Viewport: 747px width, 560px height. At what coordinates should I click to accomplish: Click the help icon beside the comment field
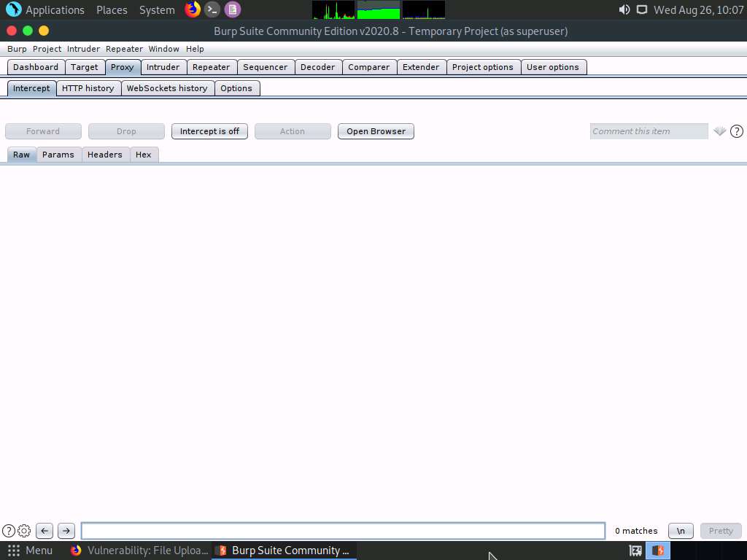[x=737, y=131]
